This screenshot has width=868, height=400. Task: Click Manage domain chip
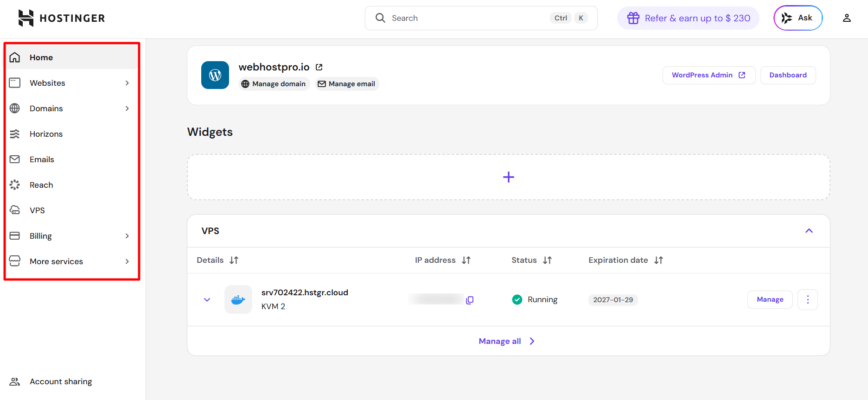pyautogui.click(x=274, y=84)
